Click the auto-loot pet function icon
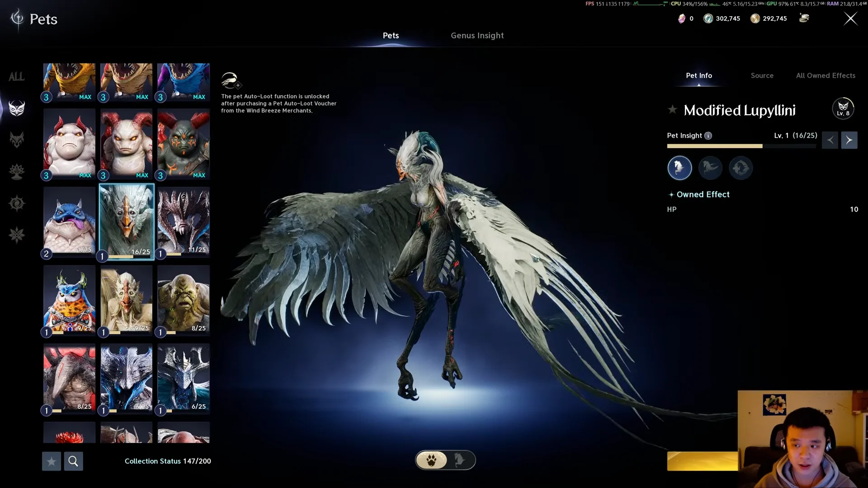 click(231, 80)
